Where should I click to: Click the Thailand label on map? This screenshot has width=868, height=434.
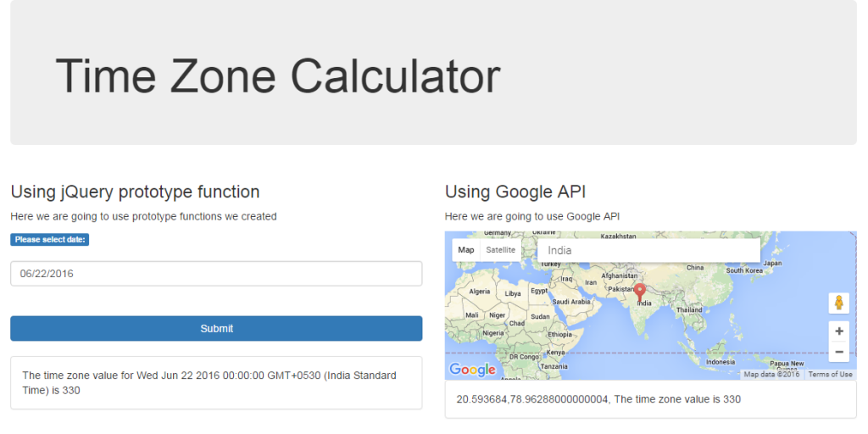tap(689, 310)
